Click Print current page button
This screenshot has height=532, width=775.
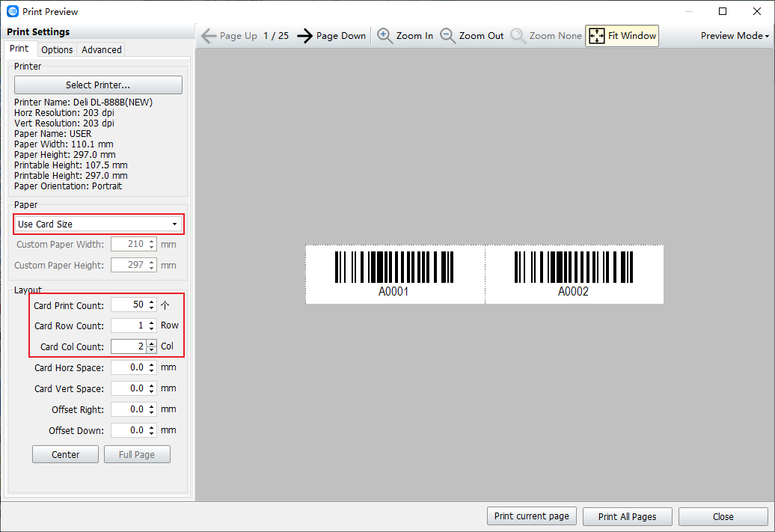(x=531, y=516)
